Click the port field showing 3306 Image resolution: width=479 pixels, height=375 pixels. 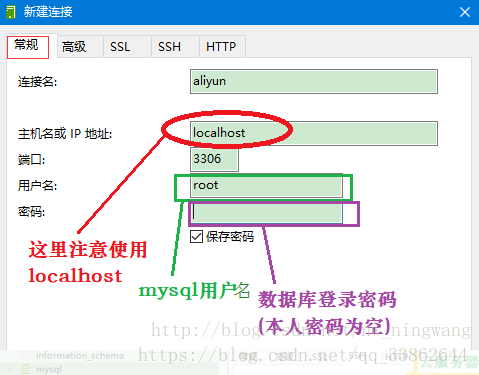click(x=214, y=159)
